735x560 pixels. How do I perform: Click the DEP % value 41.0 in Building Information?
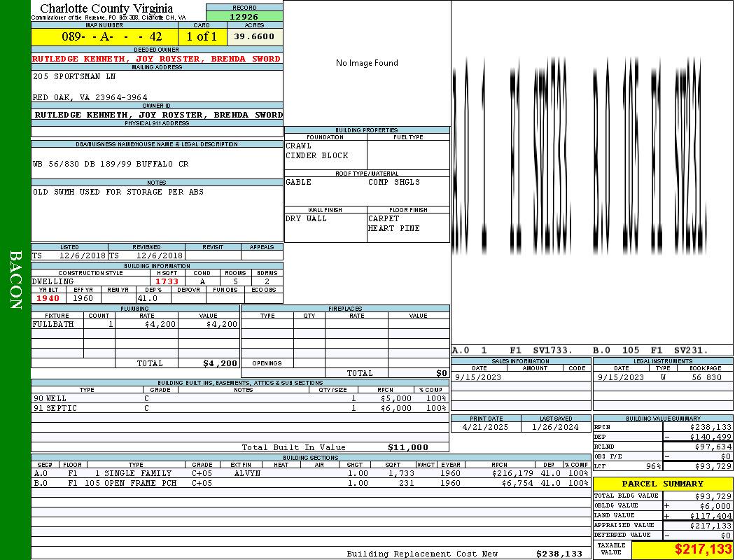point(147,298)
